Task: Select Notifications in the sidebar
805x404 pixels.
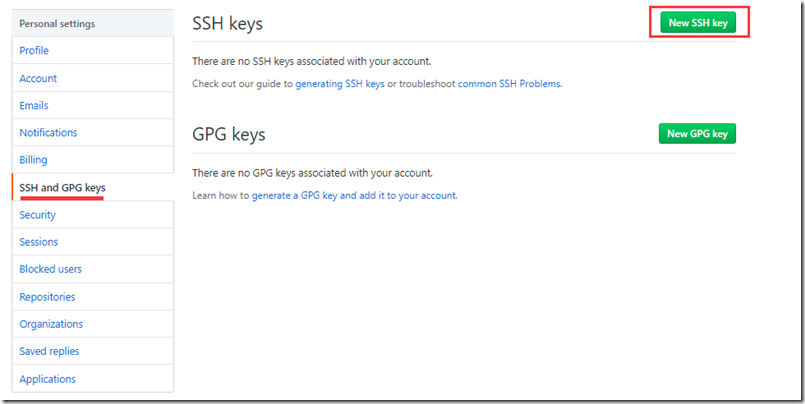Action: (x=48, y=132)
